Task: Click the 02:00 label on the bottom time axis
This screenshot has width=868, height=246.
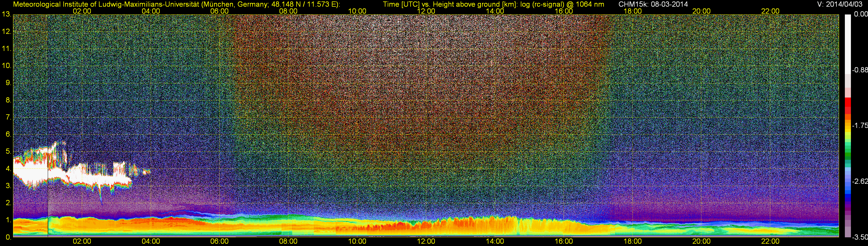Action: pyautogui.click(x=82, y=241)
